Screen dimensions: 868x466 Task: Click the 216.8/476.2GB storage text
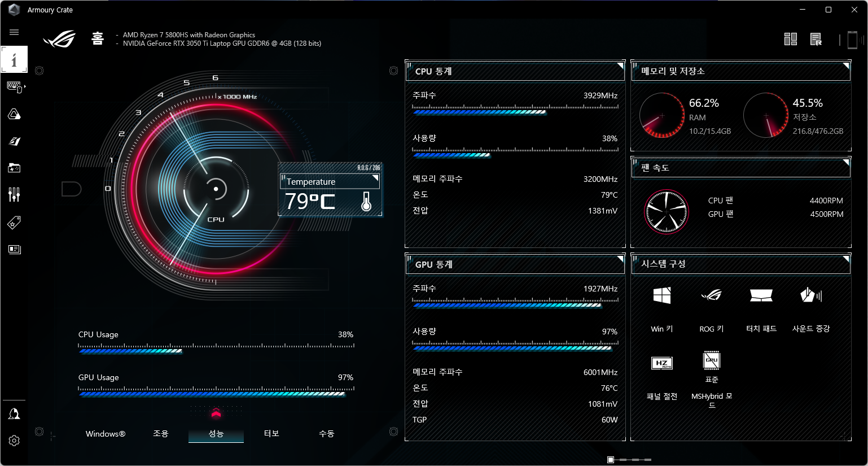(818, 131)
